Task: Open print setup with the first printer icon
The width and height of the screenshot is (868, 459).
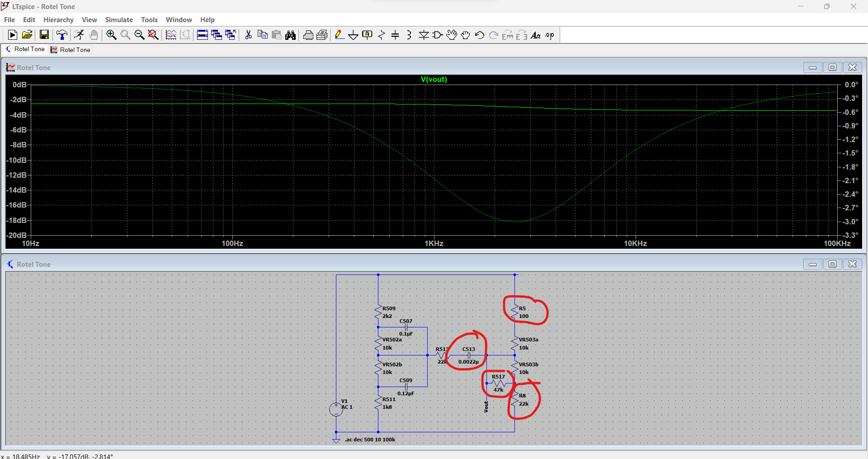Action: pos(308,35)
